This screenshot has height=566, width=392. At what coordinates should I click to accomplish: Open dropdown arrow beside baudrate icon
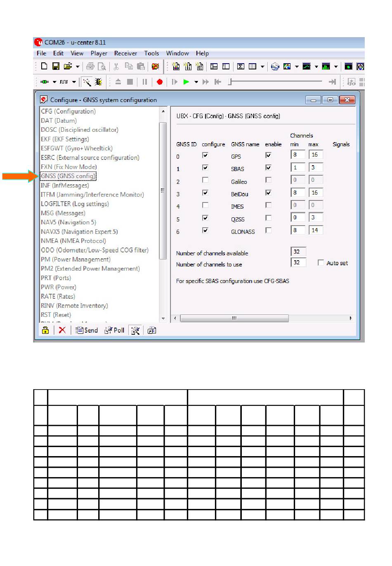coord(74,82)
